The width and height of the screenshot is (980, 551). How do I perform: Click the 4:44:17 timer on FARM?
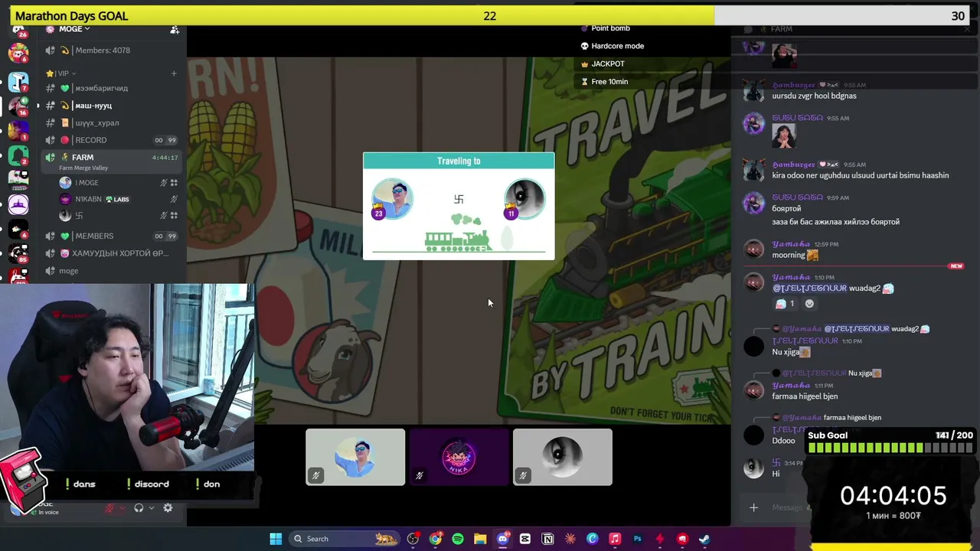(x=165, y=158)
